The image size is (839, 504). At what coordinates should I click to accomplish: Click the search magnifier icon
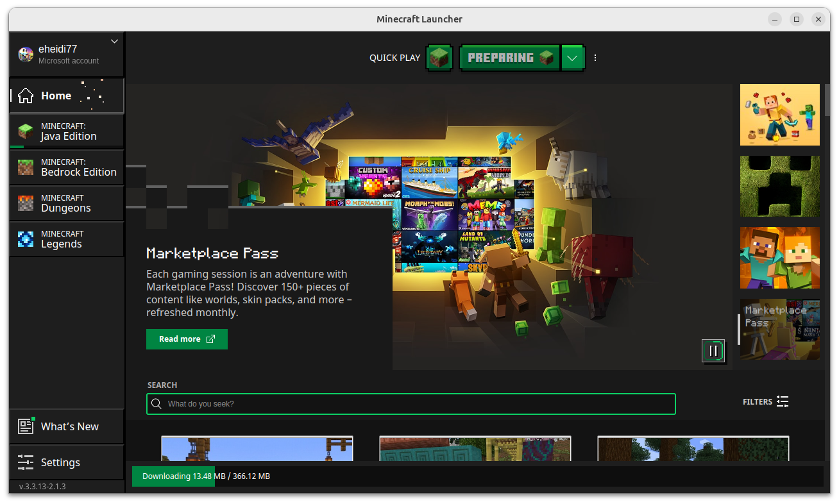tap(156, 404)
